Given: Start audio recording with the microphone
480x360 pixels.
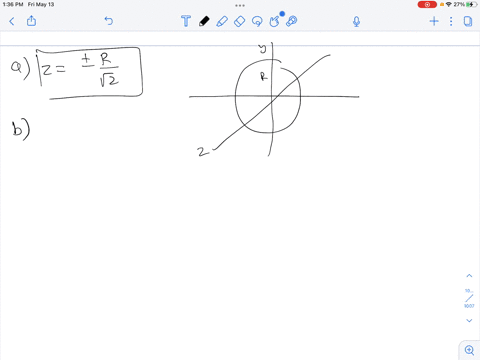Looking at the screenshot, I should tap(356, 22).
